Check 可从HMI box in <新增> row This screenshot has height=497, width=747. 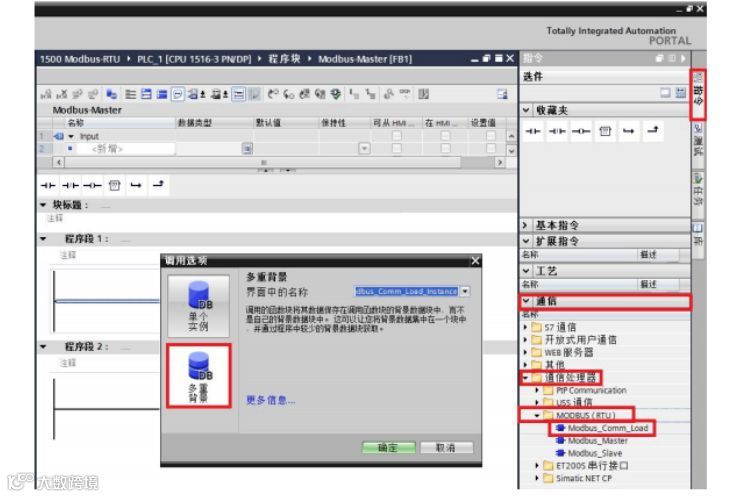(x=396, y=148)
